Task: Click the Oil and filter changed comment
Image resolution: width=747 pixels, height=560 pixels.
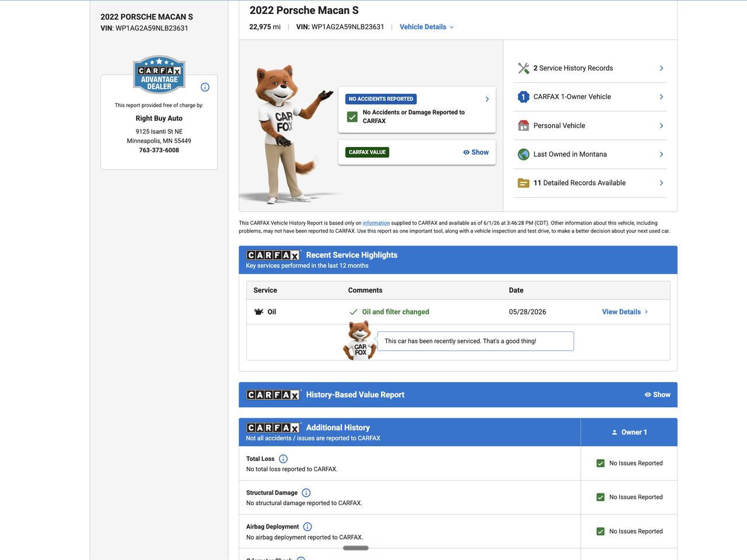Action: tap(396, 312)
